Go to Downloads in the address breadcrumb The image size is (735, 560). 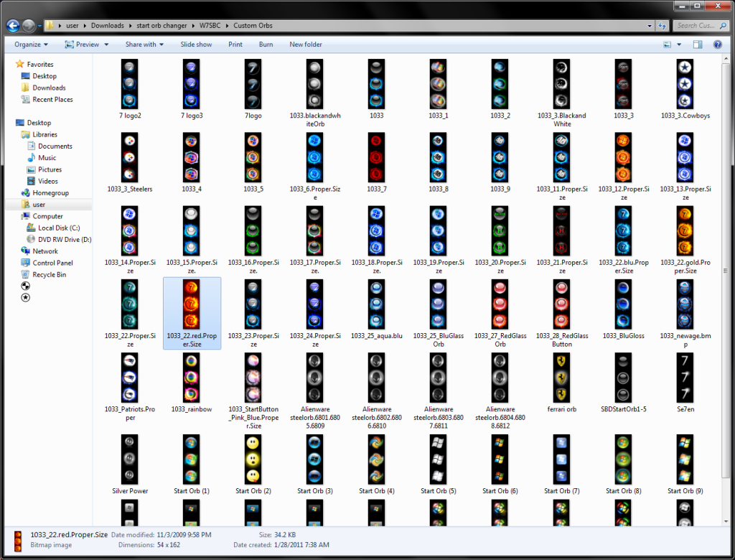[108, 26]
